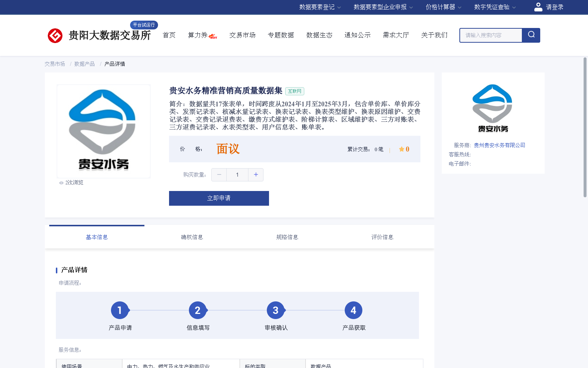Switch to the 评价信息 tab
The height and width of the screenshot is (368, 588).
coord(382,237)
